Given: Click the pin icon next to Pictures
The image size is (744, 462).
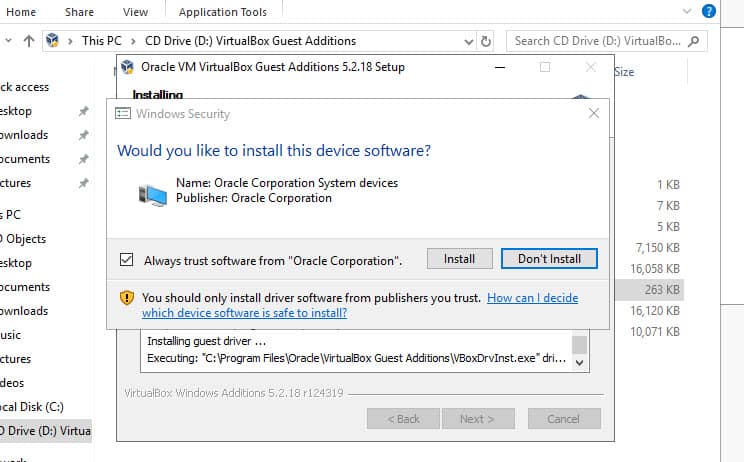Looking at the screenshot, I should (x=84, y=183).
